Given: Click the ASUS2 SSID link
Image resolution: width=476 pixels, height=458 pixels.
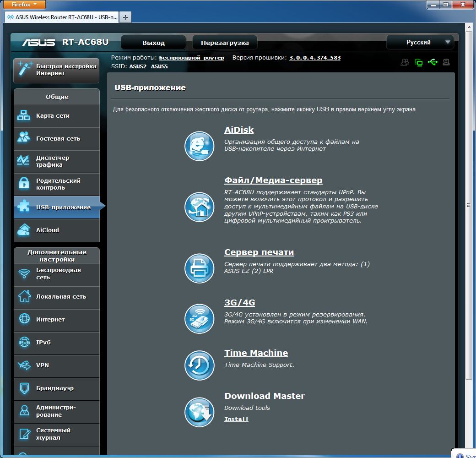Looking at the screenshot, I should (138, 66).
